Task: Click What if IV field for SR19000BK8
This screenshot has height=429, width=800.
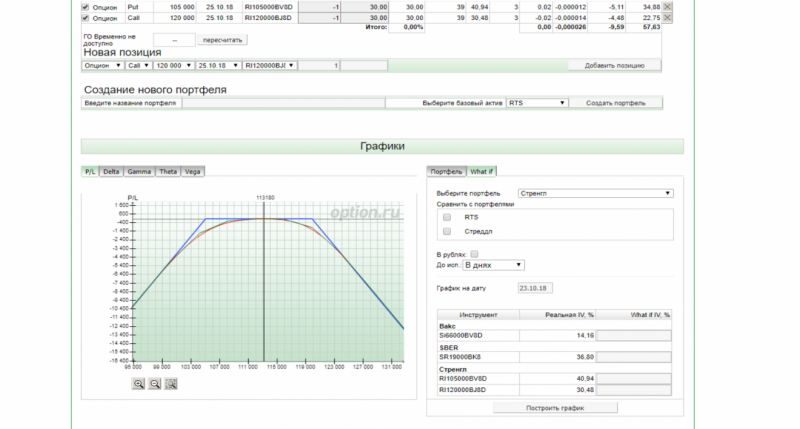Action: click(x=634, y=357)
